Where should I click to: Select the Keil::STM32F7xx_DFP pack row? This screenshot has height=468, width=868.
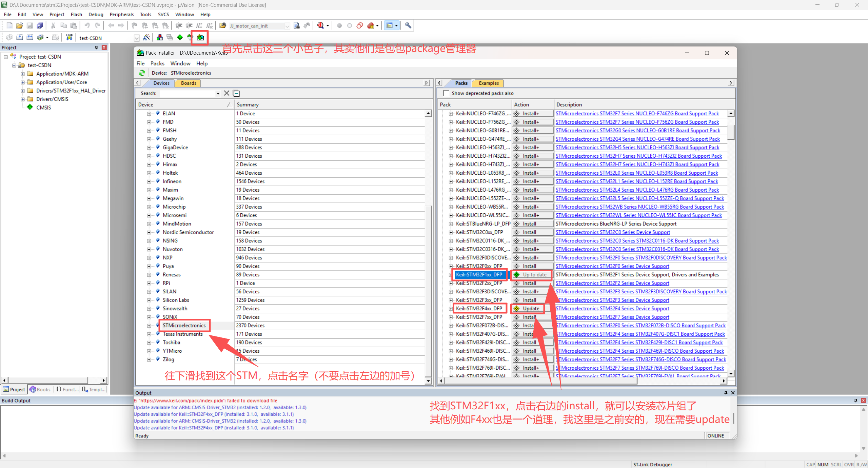(479, 317)
